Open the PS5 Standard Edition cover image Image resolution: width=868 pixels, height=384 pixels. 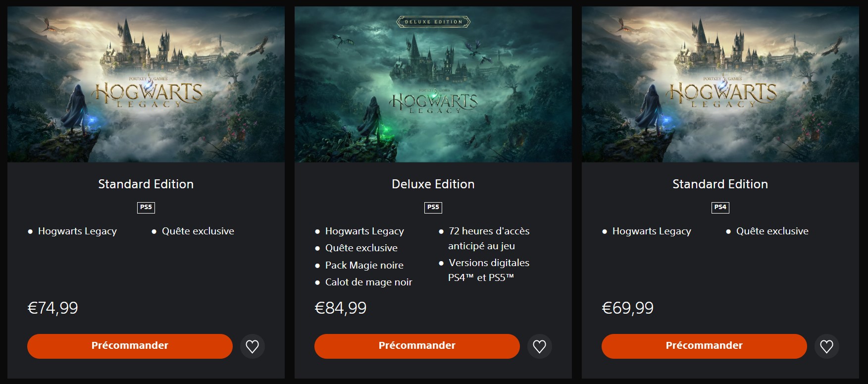click(x=146, y=84)
